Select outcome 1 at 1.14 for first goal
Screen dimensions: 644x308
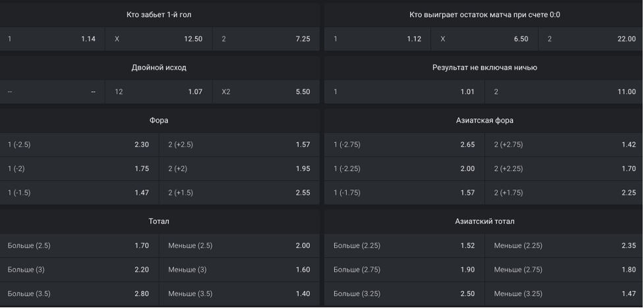pyautogui.click(x=51, y=39)
